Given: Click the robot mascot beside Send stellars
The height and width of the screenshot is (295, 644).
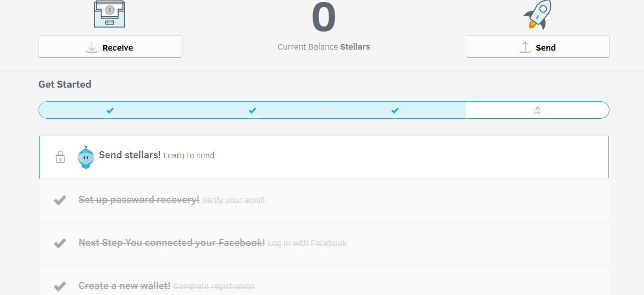Looking at the screenshot, I should [86, 157].
